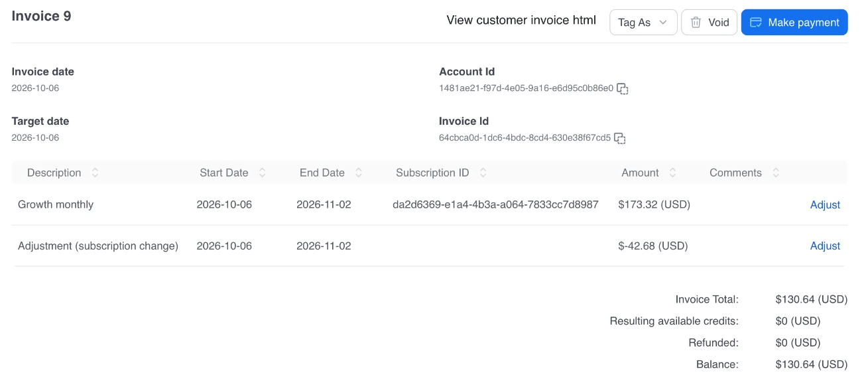This screenshot has height=373, width=868.
Task: Select the Growth monthly description cell
Action: point(56,204)
